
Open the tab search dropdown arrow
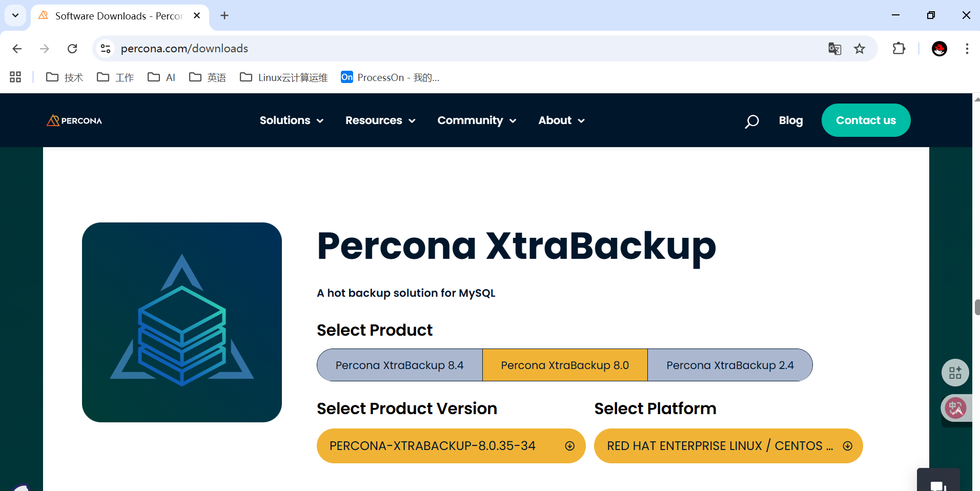point(15,16)
